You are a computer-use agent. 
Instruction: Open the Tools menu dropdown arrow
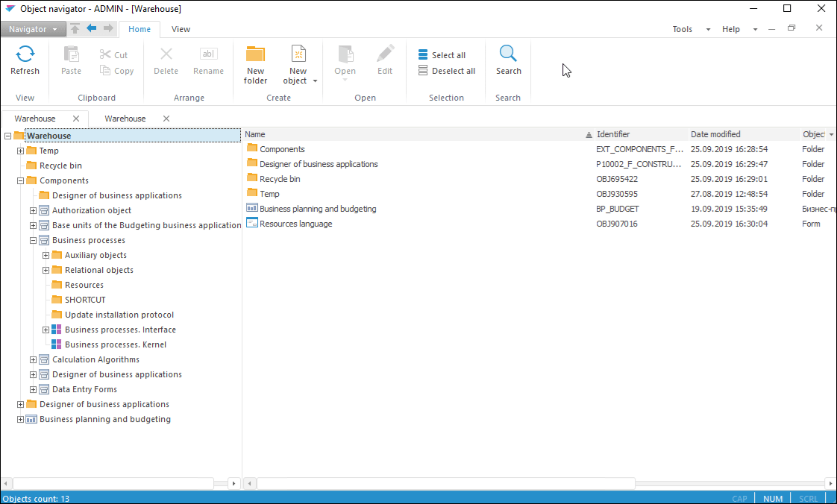pos(709,29)
